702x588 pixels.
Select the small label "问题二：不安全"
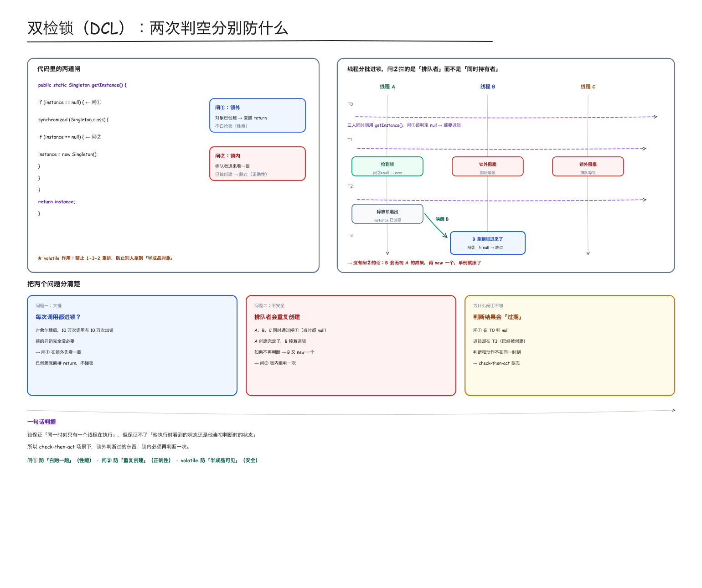click(x=269, y=306)
